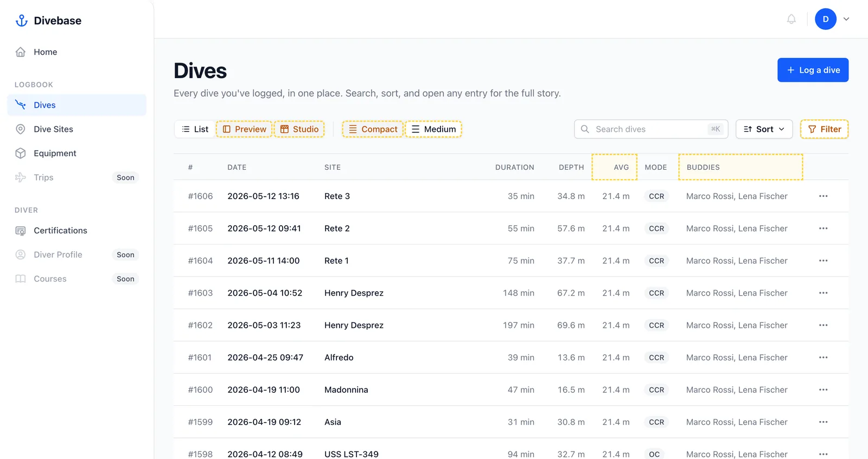
Task: Click the MODE column header
Action: 655,167
